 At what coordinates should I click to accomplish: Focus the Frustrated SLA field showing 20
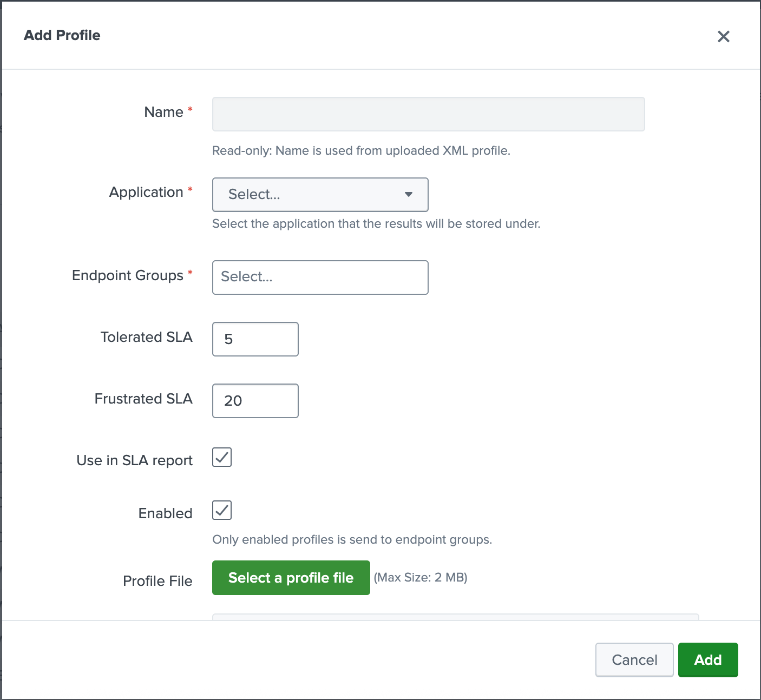coord(255,401)
